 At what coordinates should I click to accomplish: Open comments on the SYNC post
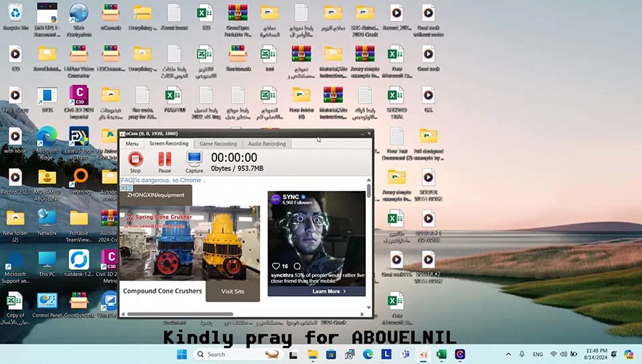click(297, 266)
